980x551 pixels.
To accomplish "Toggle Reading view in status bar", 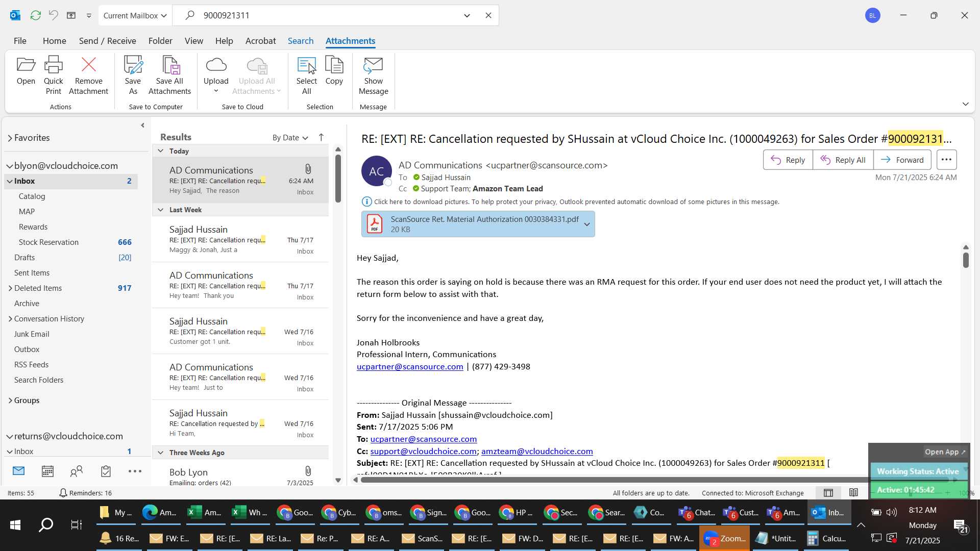I will click(x=853, y=493).
